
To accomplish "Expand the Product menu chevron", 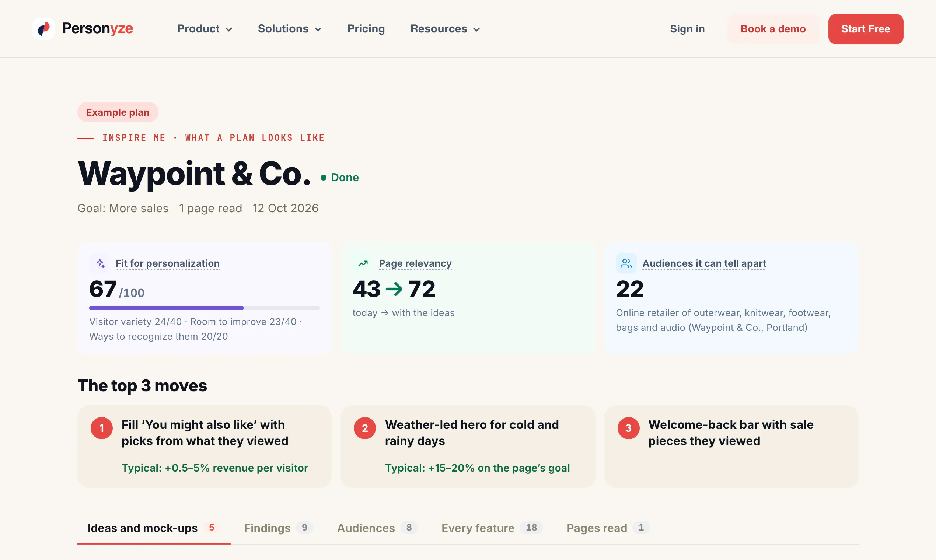I will 229,29.
